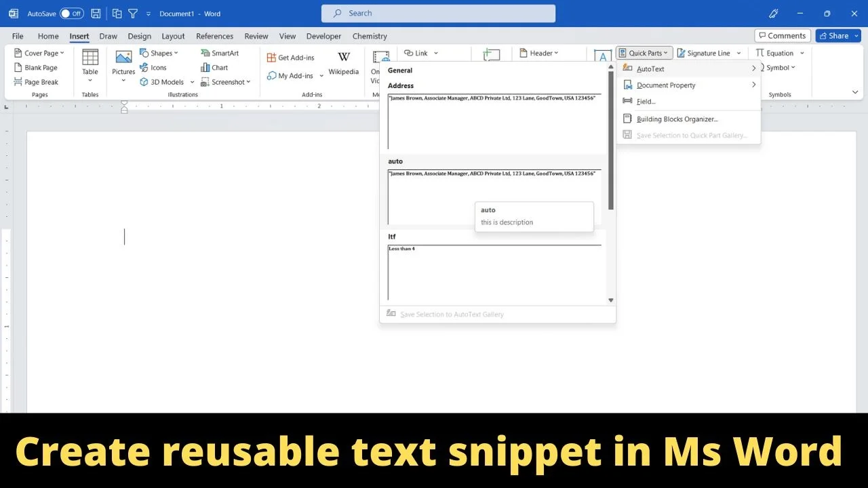
Task: Click Signature Line
Action: 703,53
